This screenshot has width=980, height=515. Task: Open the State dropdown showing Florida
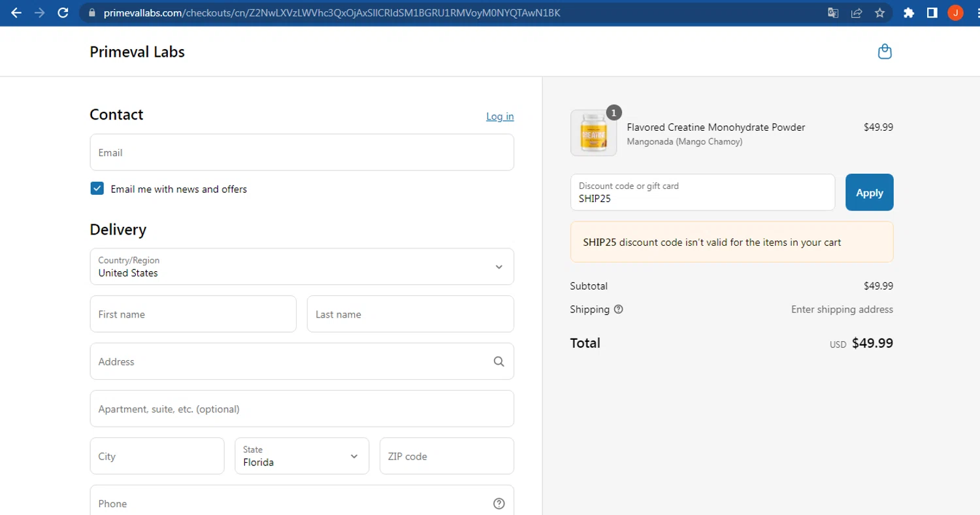[302, 456]
